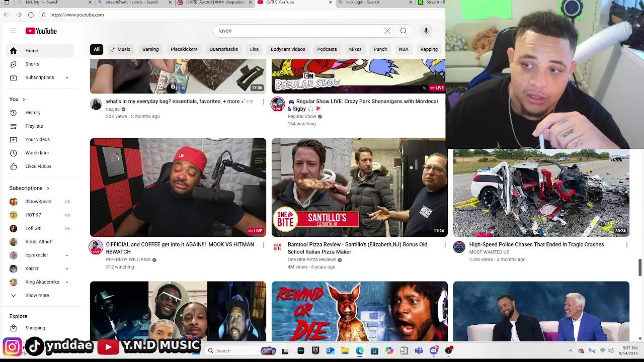Select the All filter chip

coord(97,49)
